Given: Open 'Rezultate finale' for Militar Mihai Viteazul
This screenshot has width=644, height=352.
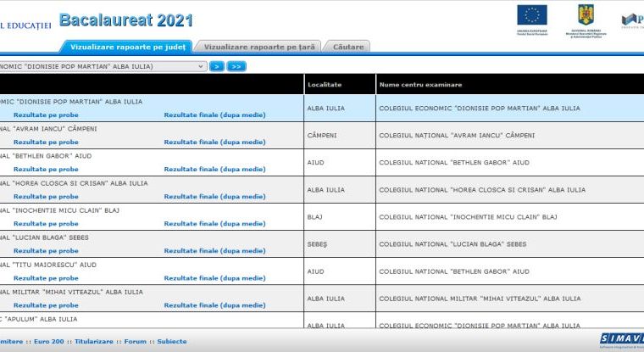Looking at the screenshot, I should 214,305.
